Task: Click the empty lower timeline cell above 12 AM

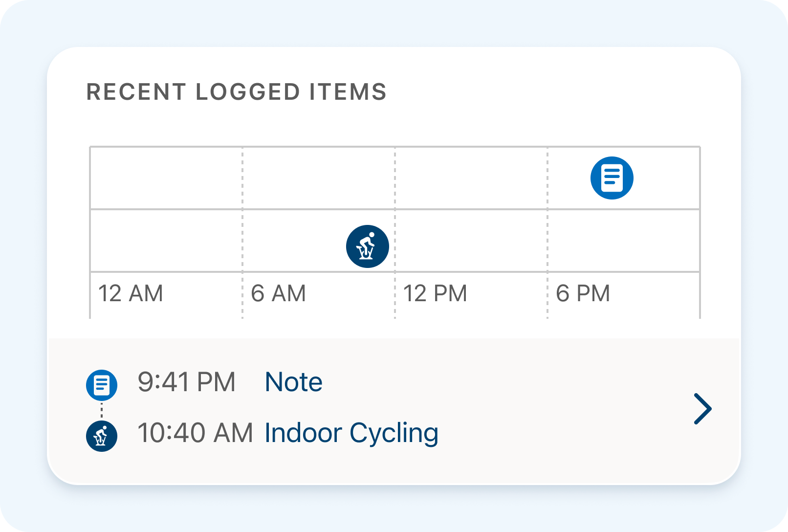Action: [166, 241]
